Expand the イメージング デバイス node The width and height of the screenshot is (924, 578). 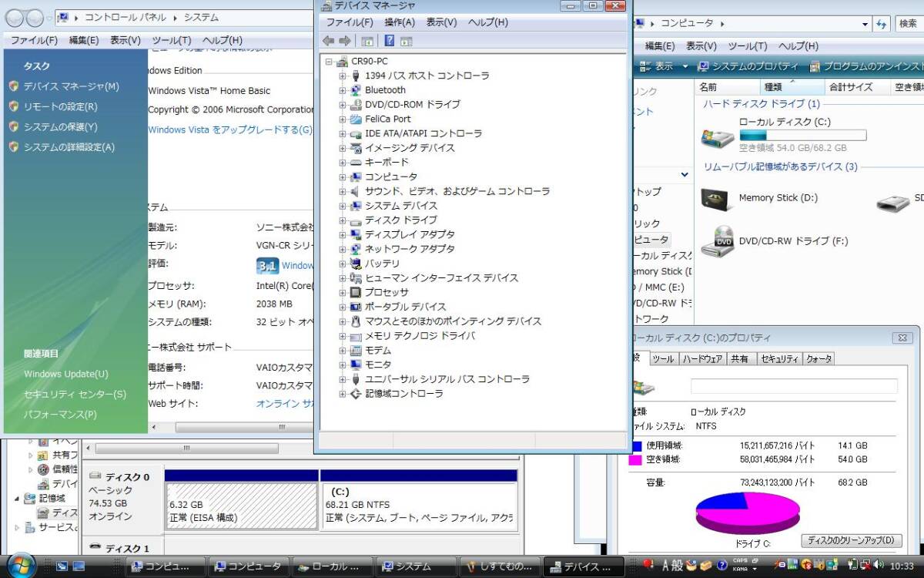tap(343, 148)
